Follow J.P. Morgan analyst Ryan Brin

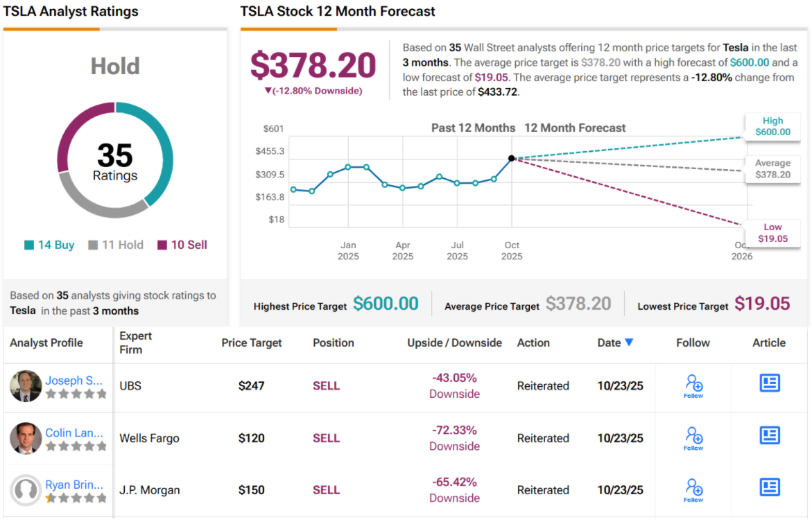(x=693, y=489)
